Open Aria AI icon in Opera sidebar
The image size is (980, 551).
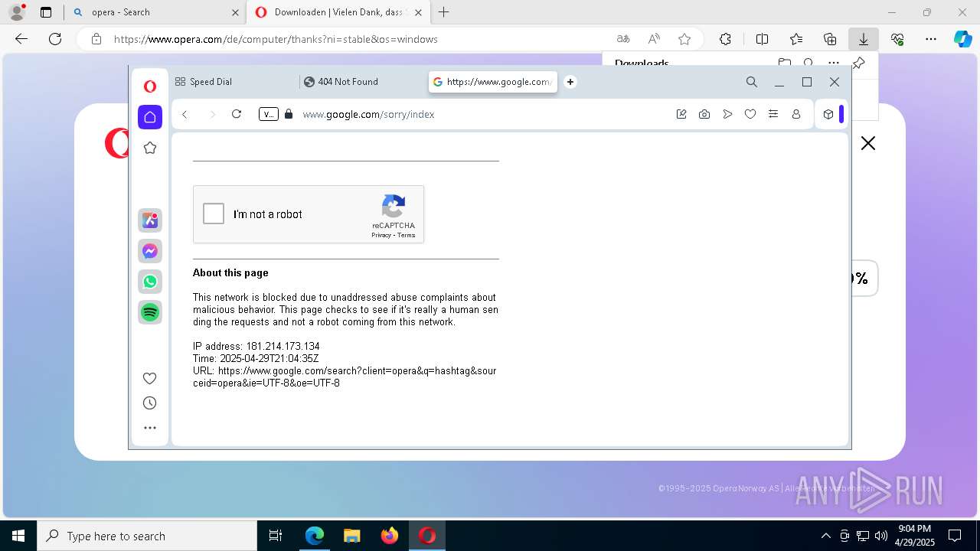pyautogui.click(x=150, y=220)
